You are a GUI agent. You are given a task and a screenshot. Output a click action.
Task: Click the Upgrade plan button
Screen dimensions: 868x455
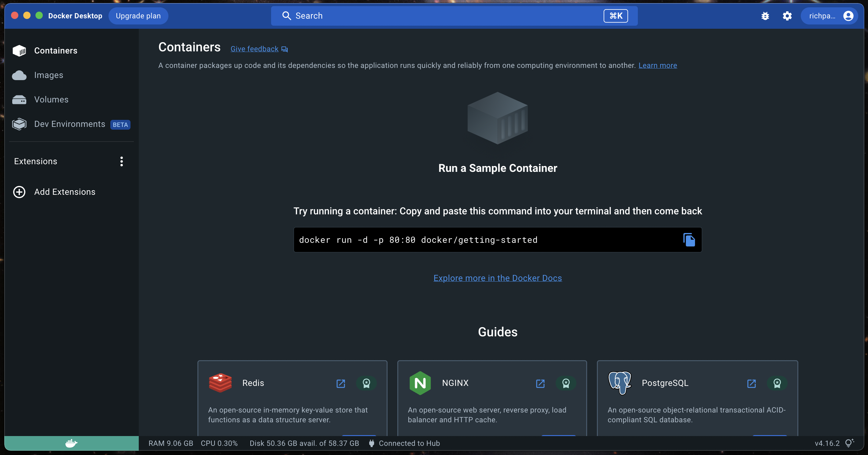point(138,16)
